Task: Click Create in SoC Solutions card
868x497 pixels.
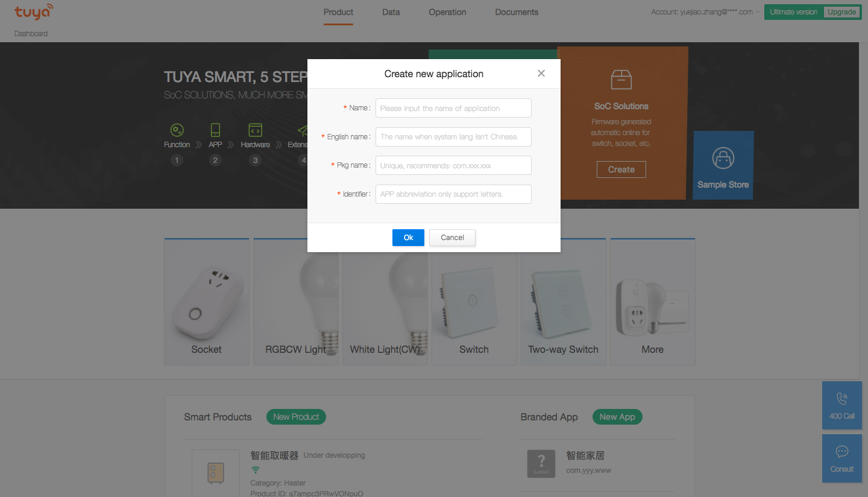Action: pyautogui.click(x=621, y=169)
